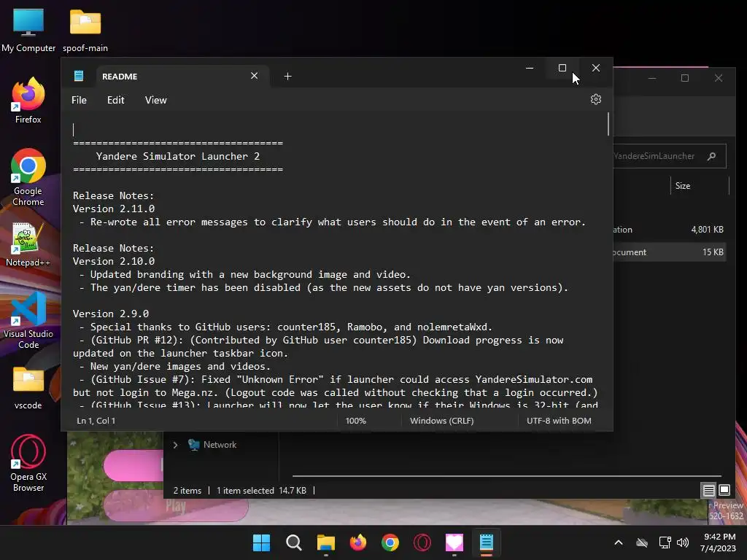Screen dimensions: 747x560
Task: Click "2 items" in Explorer status bar
Action: 187,491
